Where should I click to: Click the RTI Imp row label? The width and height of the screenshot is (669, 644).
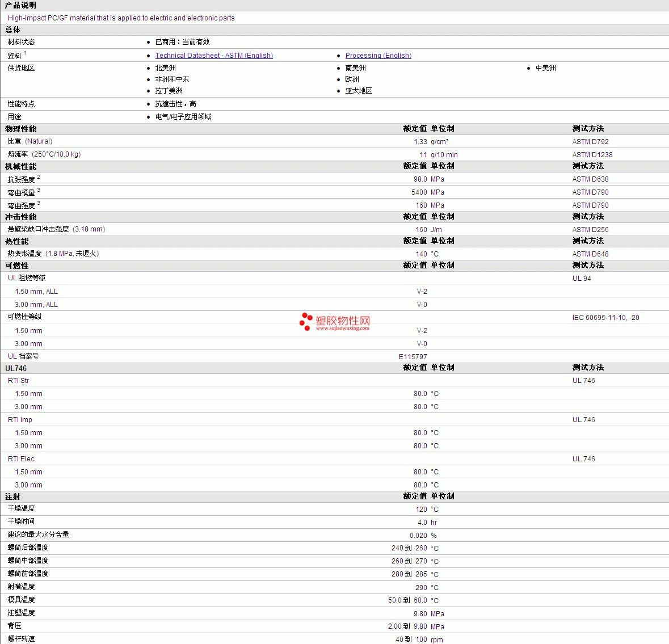click(x=20, y=420)
